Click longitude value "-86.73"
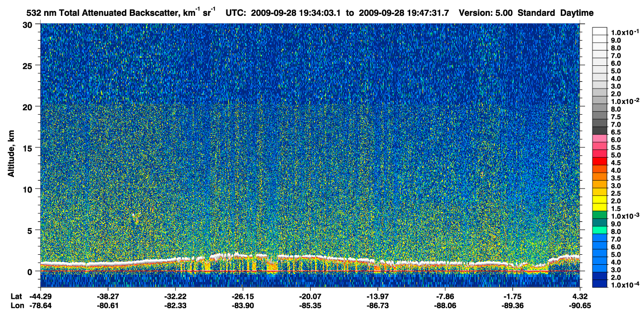This screenshot has height=330, width=644. click(x=377, y=306)
